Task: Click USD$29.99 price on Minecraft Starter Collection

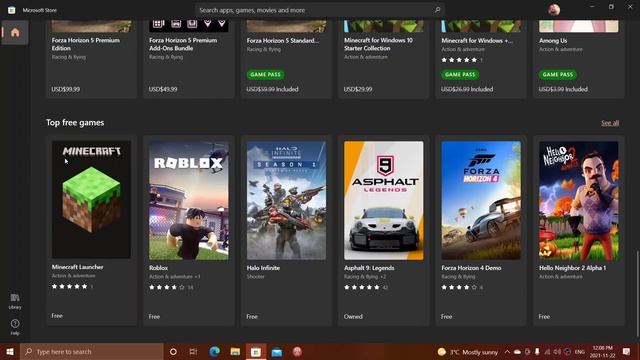Action: (358, 89)
